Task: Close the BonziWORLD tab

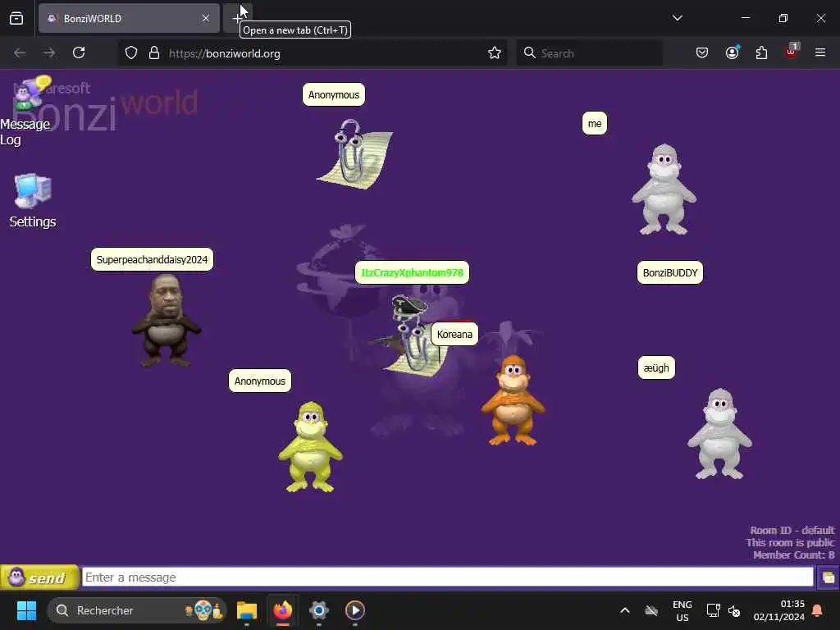Action: click(x=206, y=18)
